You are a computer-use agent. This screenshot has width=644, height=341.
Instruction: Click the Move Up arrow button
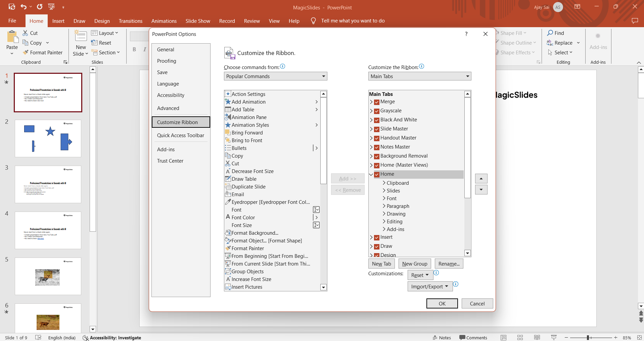pos(481,178)
